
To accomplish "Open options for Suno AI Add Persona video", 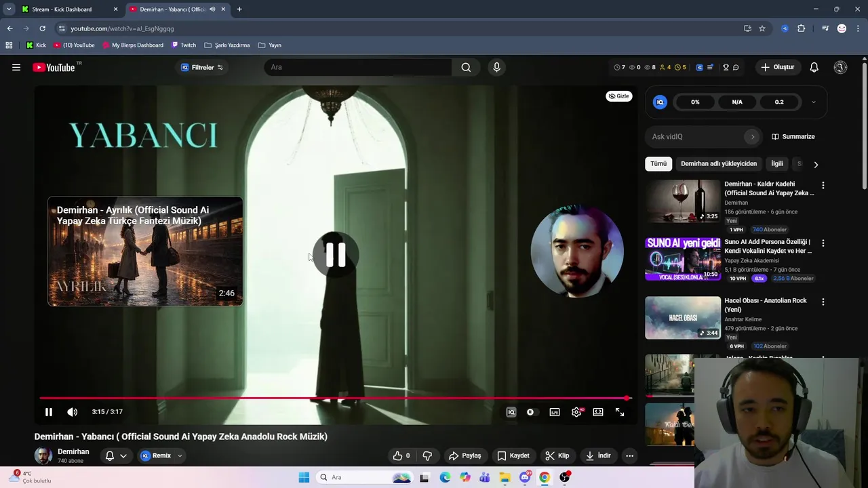I will 823,243.
